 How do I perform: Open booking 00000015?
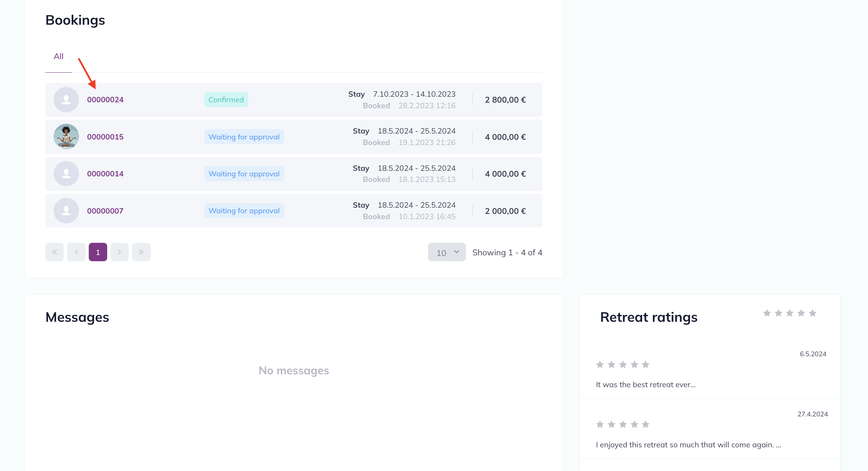[x=105, y=137]
